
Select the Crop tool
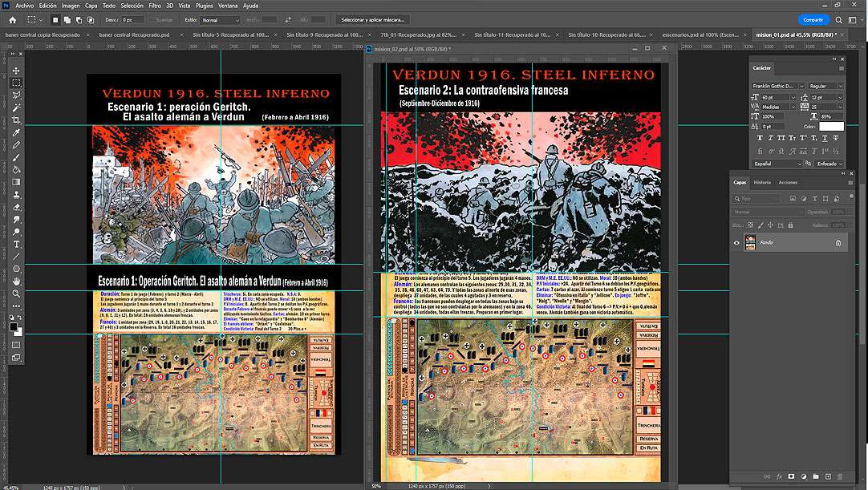(17, 120)
